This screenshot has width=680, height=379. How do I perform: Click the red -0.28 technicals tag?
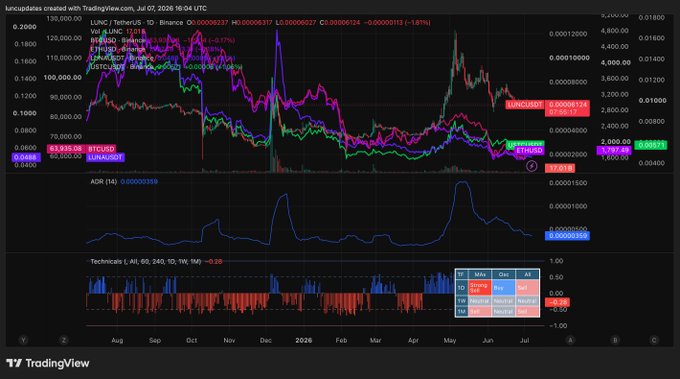[557, 302]
